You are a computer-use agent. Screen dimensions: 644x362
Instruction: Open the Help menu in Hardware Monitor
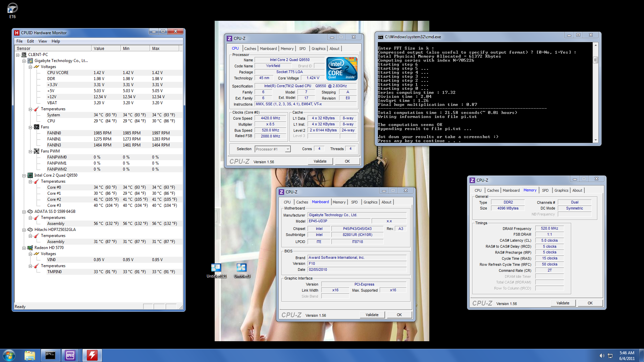click(56, 41)
